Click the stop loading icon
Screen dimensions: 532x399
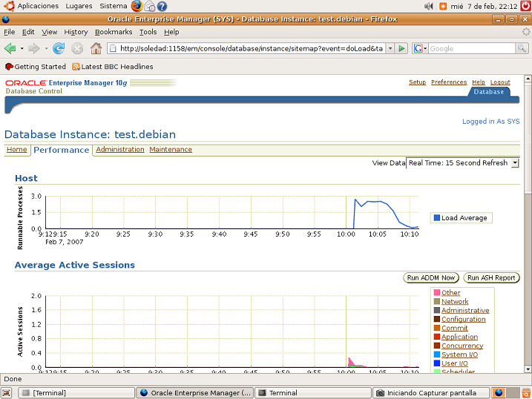click(x=77, y=48)
